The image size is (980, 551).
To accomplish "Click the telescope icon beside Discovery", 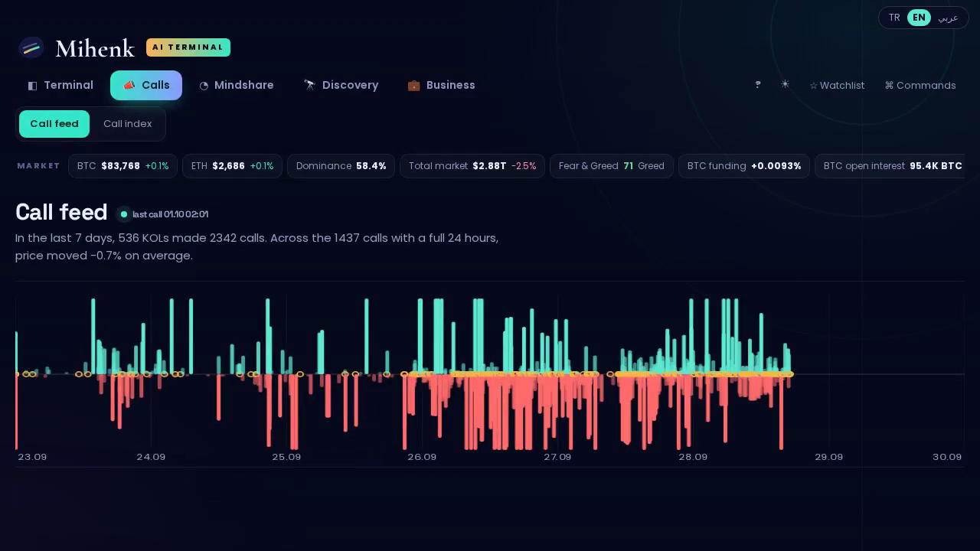I will (x=309, y=85).
